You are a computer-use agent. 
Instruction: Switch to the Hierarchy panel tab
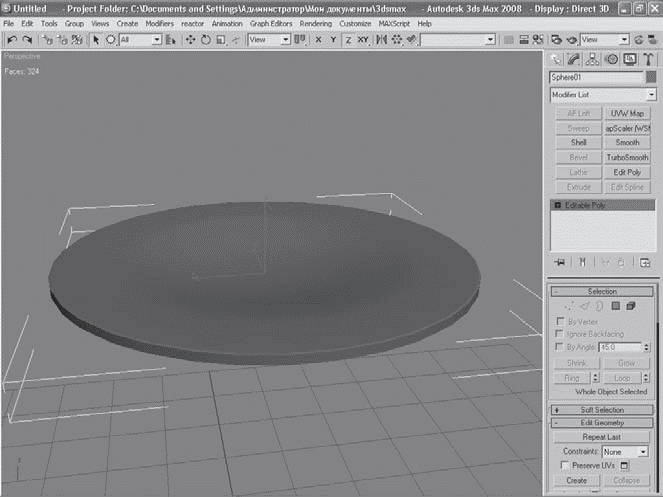click(x=594, y=59)
